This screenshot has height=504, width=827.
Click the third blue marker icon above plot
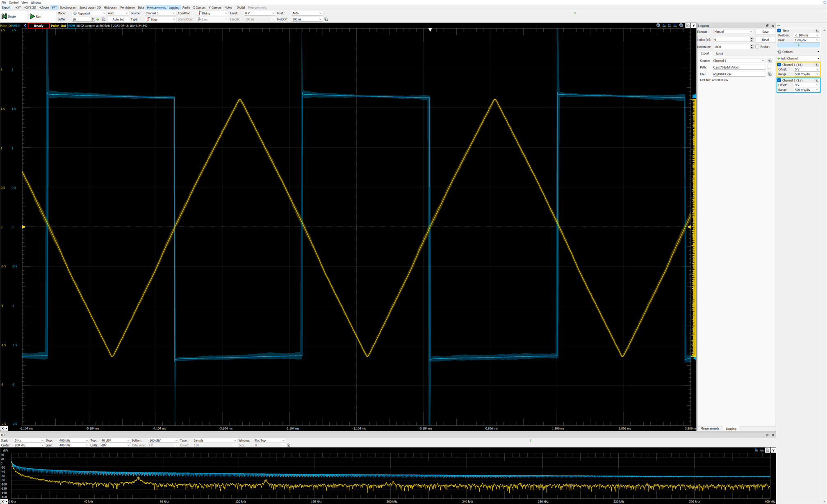[x=670, y=25]
